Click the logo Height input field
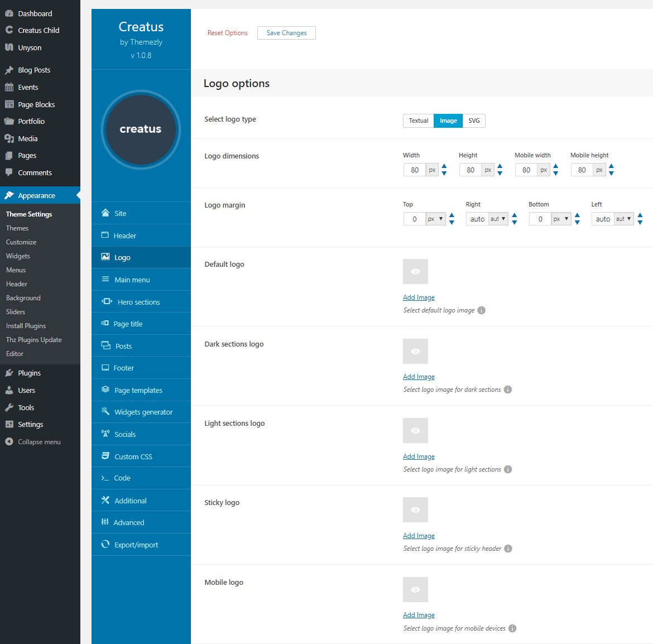This screenshot has height=644, width=653. 470,170
